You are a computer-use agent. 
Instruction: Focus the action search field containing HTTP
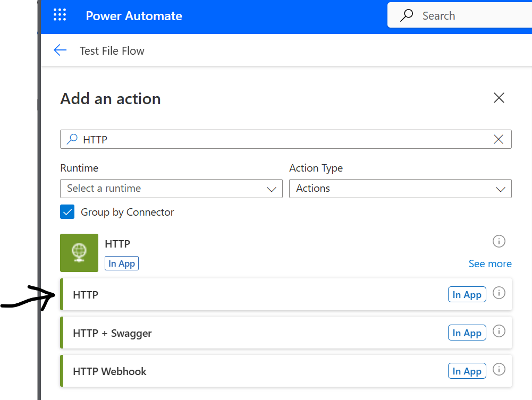pyautogui.click(x=286, y=139)
